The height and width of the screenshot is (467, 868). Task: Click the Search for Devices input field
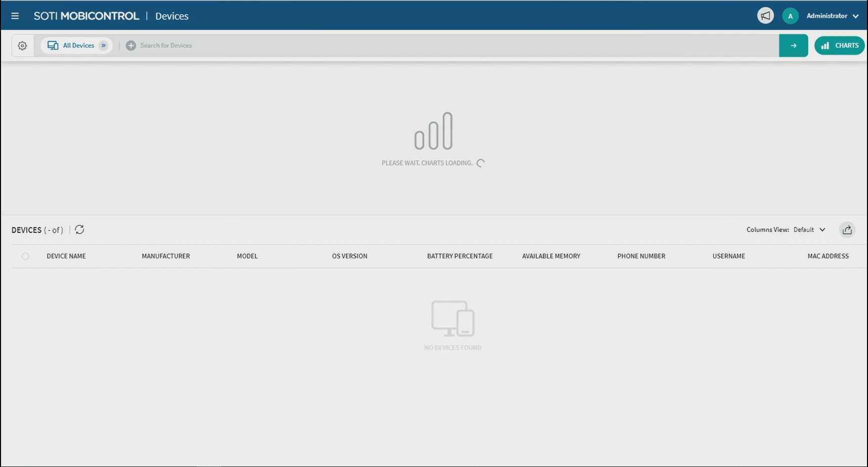(405, 46)
